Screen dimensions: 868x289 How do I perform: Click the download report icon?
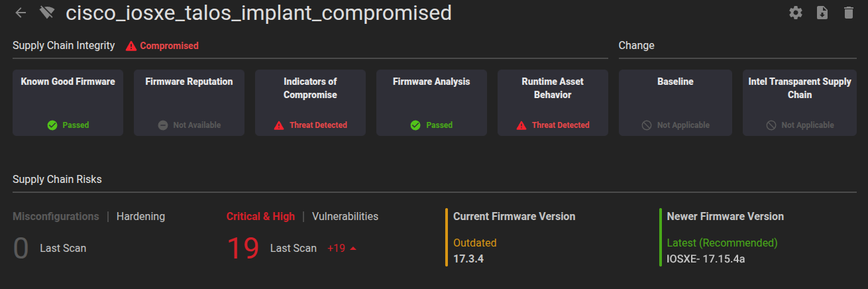822,13
